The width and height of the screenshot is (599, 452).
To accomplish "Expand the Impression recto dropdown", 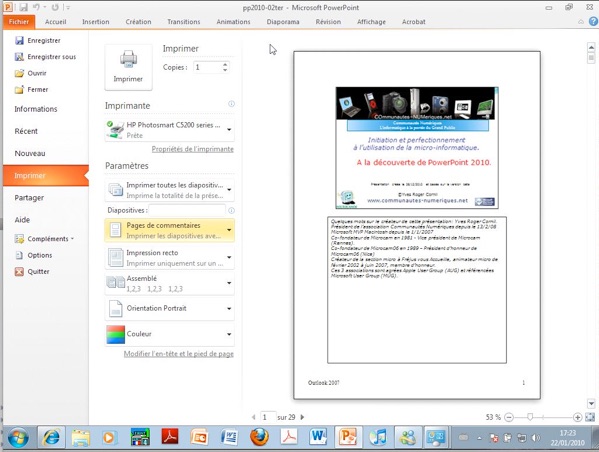I will tap(170, 258).
